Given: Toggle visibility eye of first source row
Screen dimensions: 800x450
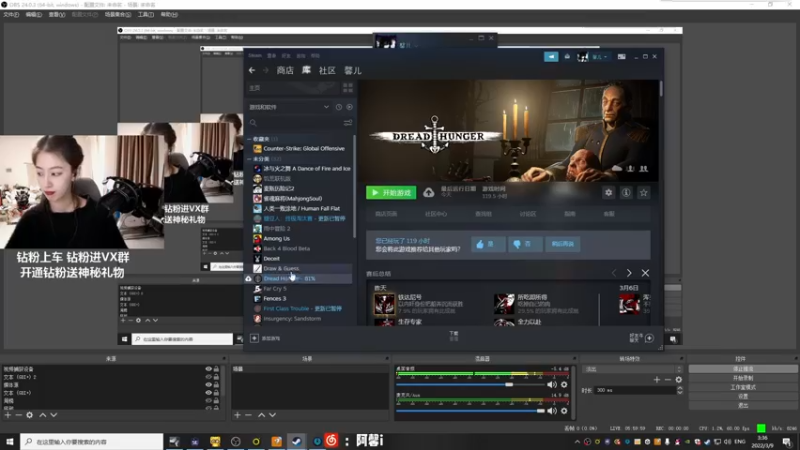Looking at the screenshot, I should [208, 369].
